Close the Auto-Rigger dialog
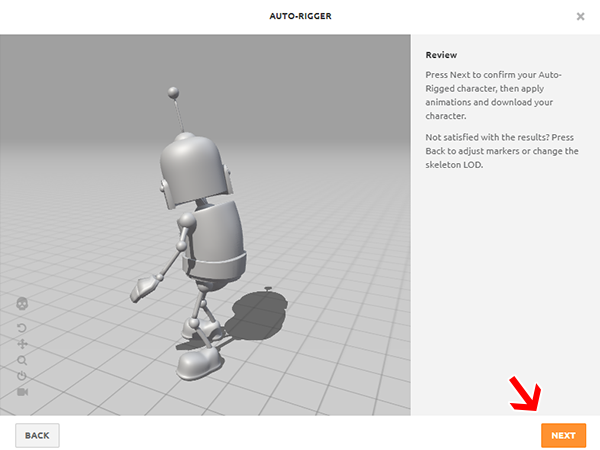The height and width of the screenshot is (450, 600). tap(581, 17)
